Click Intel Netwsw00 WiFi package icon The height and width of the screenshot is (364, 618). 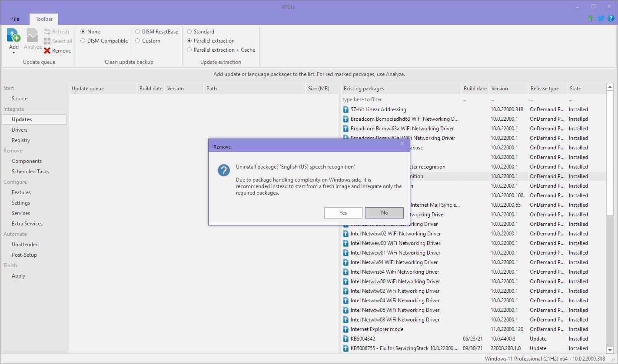[346, 281]
